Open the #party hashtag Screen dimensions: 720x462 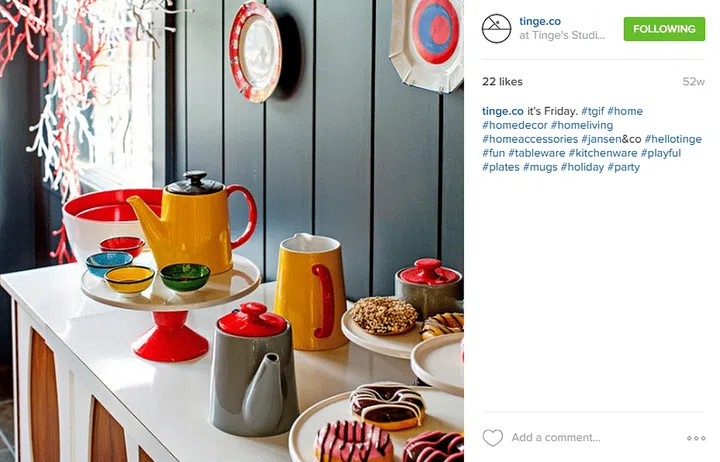click(624, 167)
